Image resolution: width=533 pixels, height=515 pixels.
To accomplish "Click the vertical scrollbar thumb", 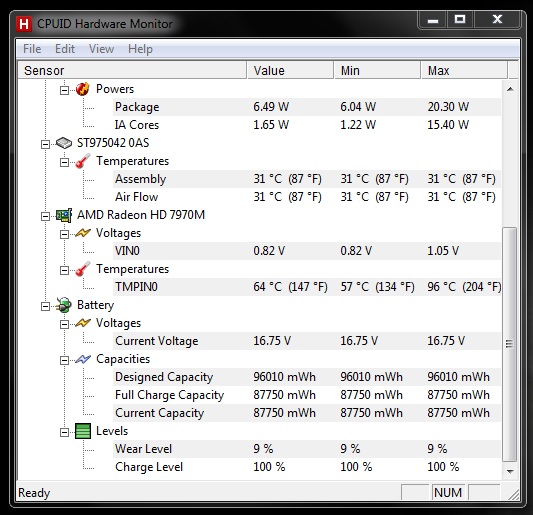I will click(510, 344).
